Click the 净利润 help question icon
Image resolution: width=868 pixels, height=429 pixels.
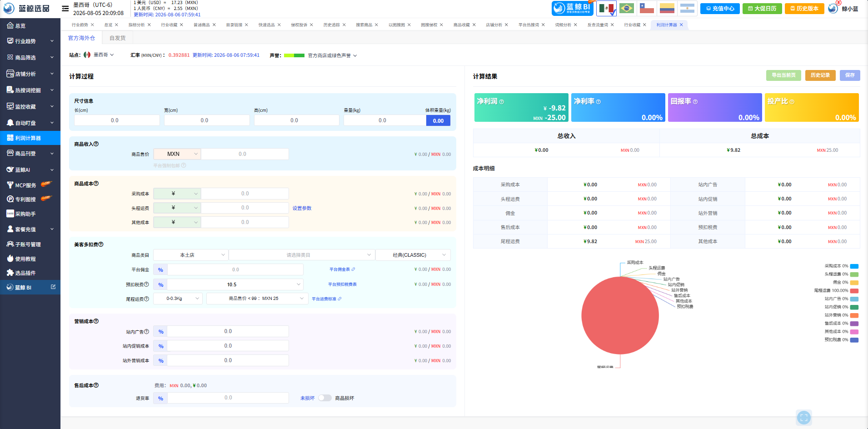tap(502, 102)
